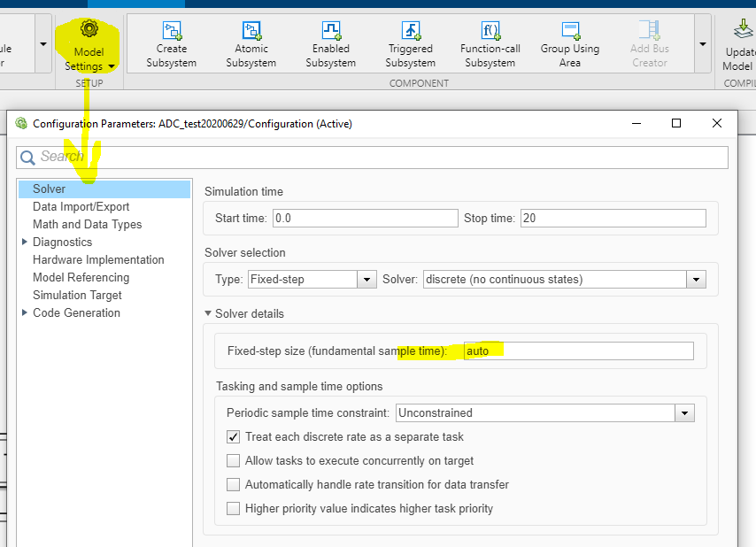The image size is (756, 547).
Task: Maximize the Configuration Parameters window
Action: point(676,123)
